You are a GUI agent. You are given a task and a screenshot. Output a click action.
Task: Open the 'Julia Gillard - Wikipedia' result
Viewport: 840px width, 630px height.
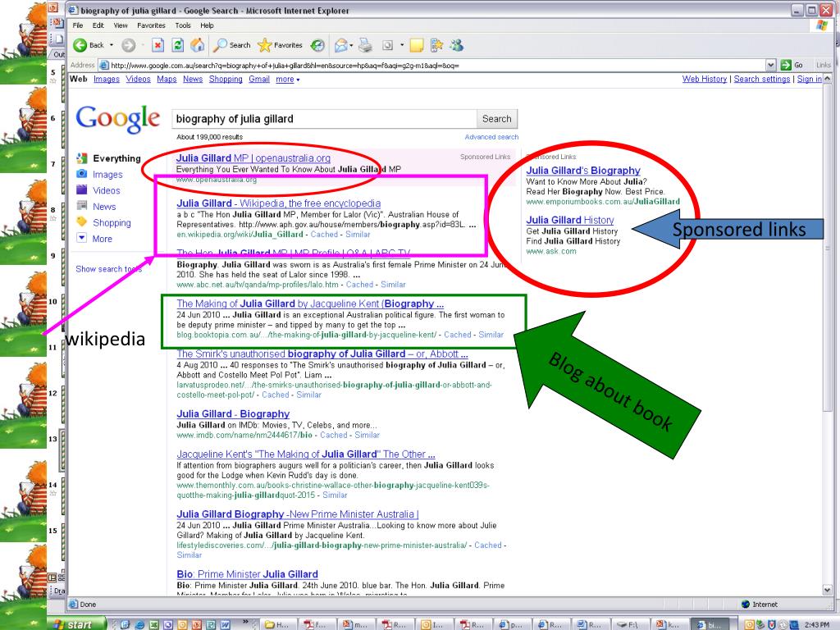coord(279,203)
